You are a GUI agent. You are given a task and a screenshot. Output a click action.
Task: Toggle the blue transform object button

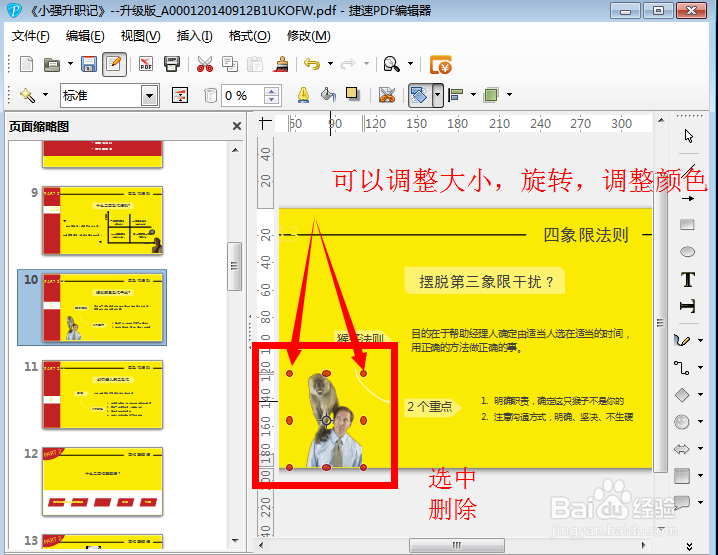pos(419,95)
